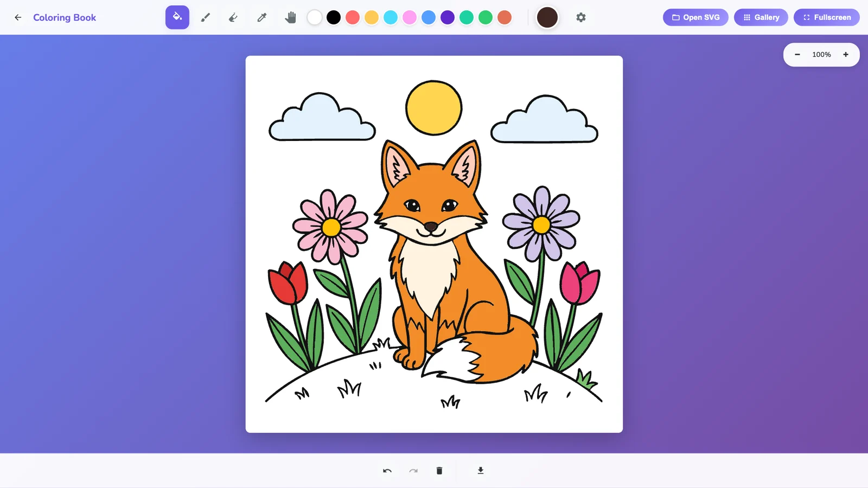868x488 pixels.
Task: Activate the hand pan tool
Action: [x=291, y=17]
